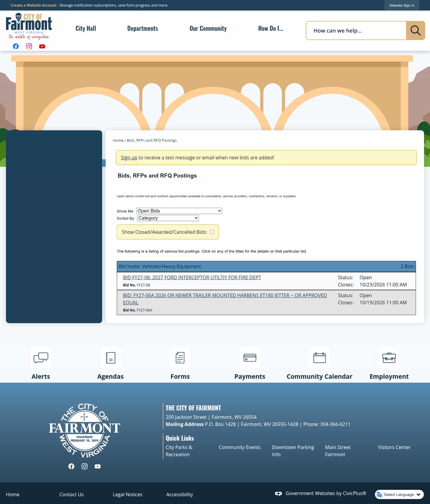Open the header Facebook icon
The image size is (430, 504).
click(x=16, y=46)
